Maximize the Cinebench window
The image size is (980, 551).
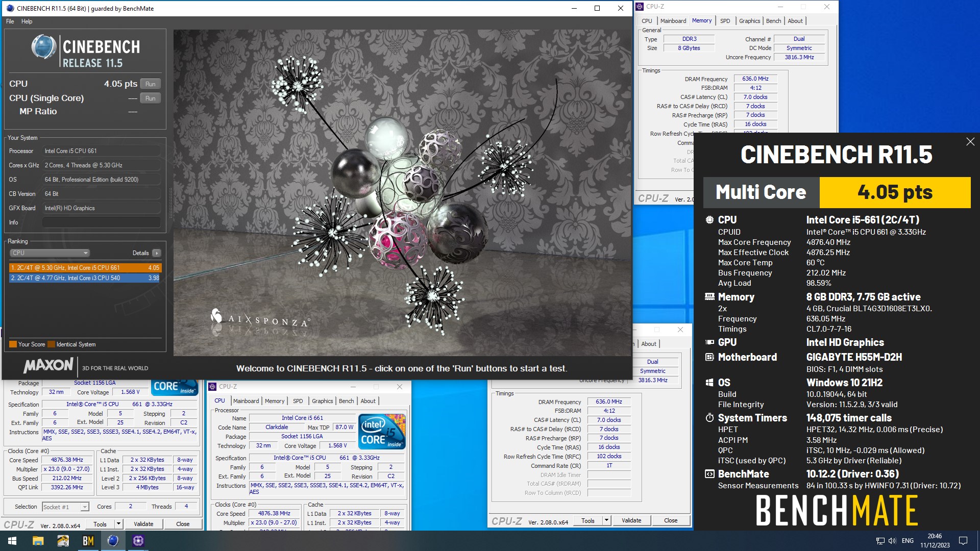click(597, 8)
